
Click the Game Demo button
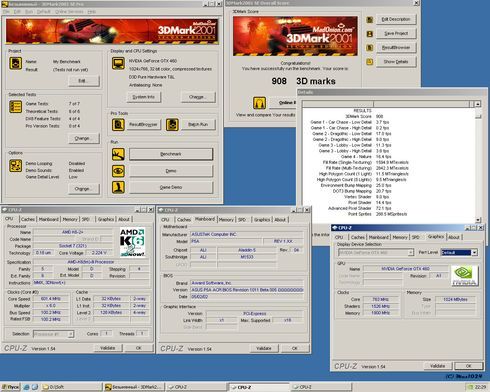tap(171, 187)
